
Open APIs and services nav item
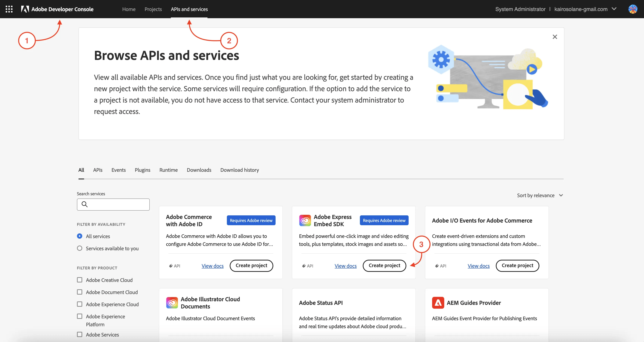189,9
